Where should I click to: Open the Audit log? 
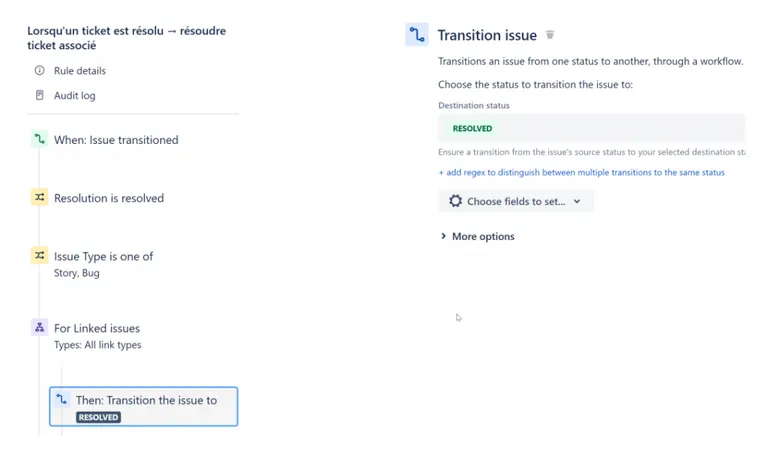[74, 96]
